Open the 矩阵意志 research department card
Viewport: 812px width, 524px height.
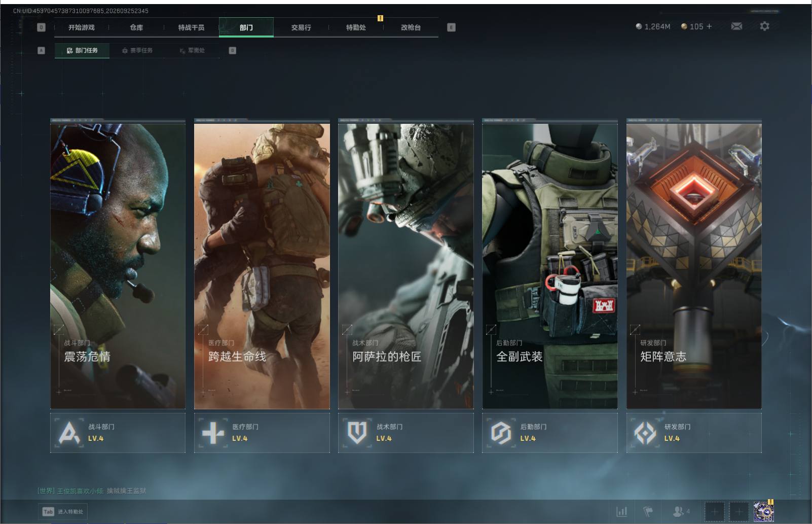(694, 264)
